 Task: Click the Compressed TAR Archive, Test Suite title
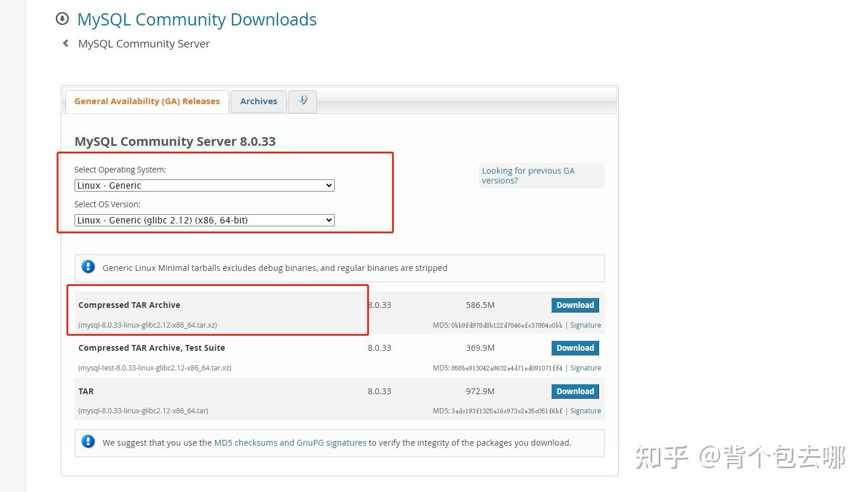coord(152,348)
